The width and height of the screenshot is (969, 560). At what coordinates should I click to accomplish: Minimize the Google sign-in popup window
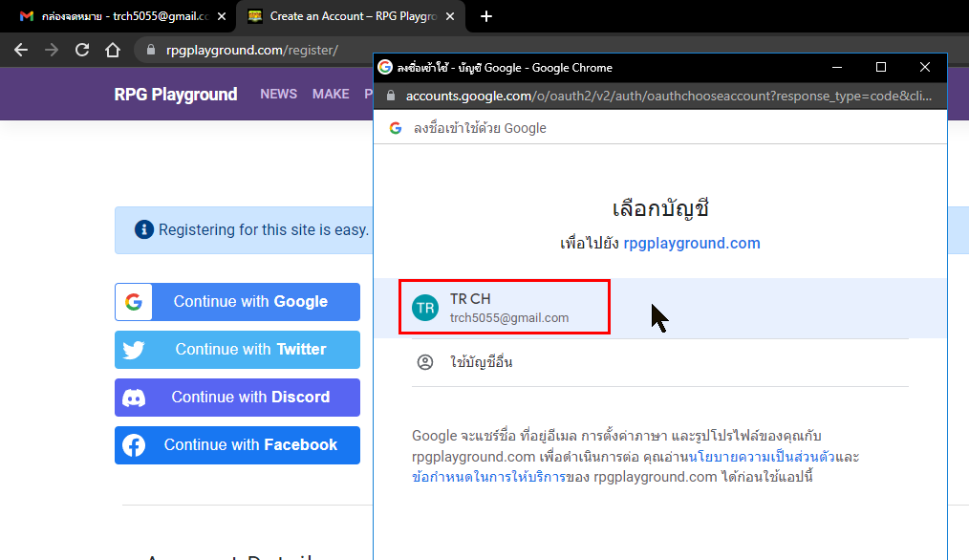pos(837,68)
